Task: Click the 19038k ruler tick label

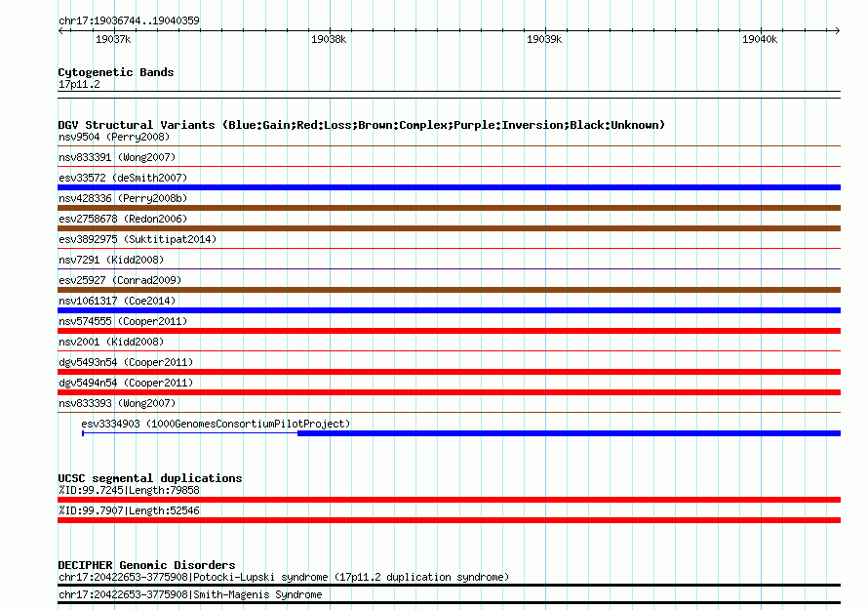Action: pyautogui.click(x=329, y=39)
